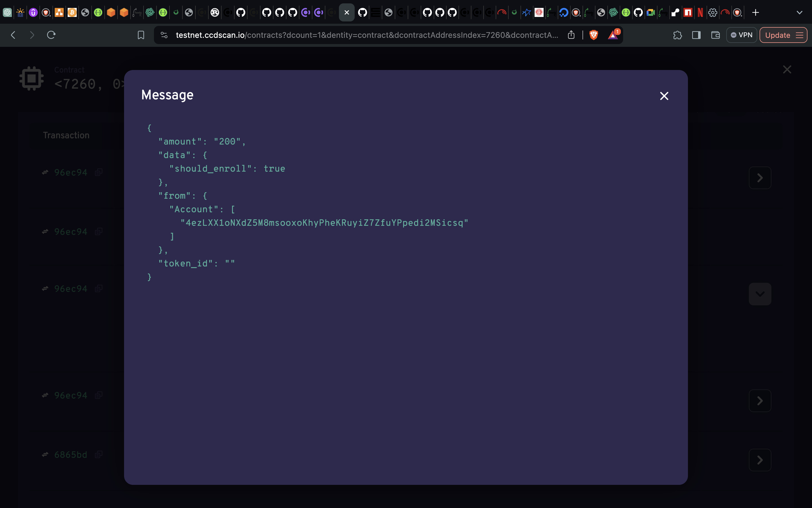
Task: Go back to the previous page
Action: pos(13,35)
